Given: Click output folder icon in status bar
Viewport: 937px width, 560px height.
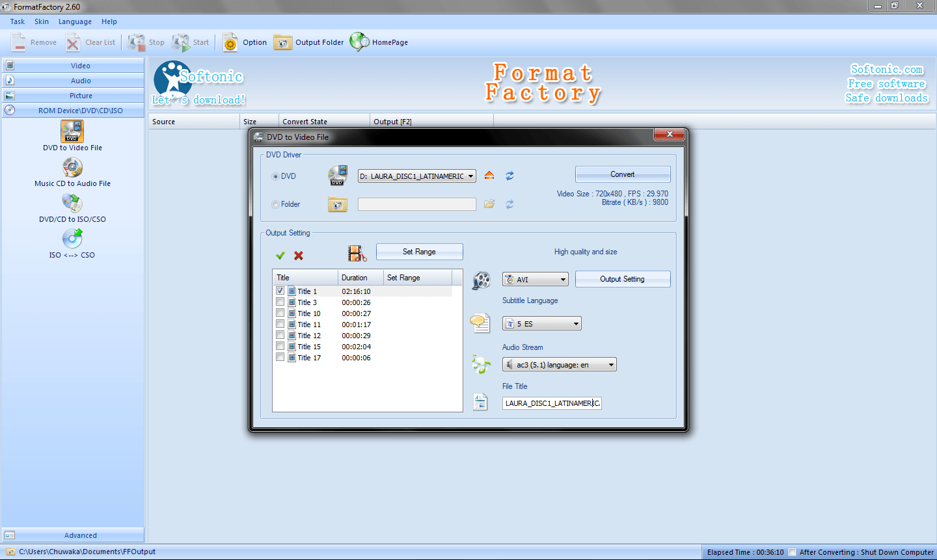Looking at the screenshot, I should (x=10, y=552).
